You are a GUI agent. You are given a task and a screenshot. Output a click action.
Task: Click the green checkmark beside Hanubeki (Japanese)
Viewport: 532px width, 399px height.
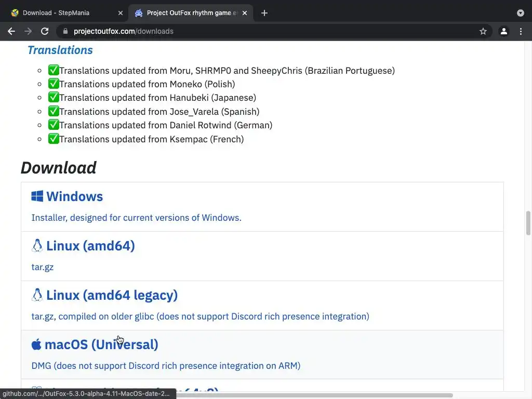54,97
